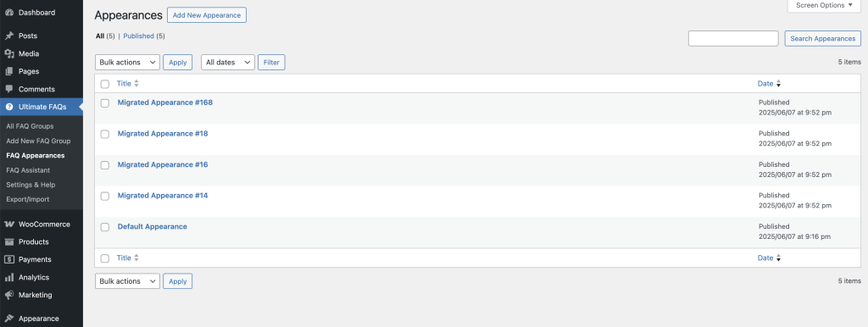Screen dimensions: 868x327
Task: Expand the Screen Options panel
Action: pos(824,6)
